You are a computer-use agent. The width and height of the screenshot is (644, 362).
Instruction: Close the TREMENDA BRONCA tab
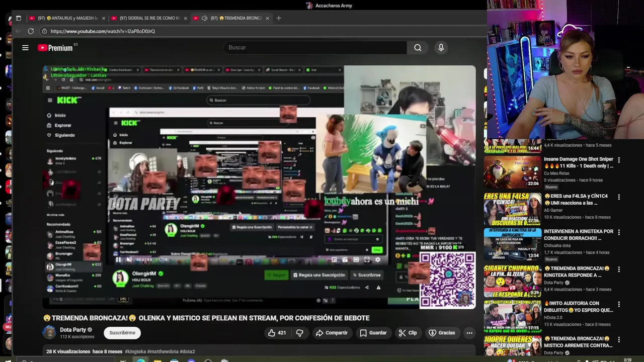click(x=268, y=18)
